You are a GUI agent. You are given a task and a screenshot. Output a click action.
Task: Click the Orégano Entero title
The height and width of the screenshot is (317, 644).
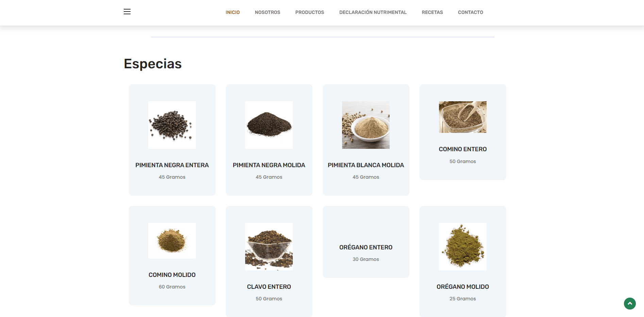click(x=366, y=247)
